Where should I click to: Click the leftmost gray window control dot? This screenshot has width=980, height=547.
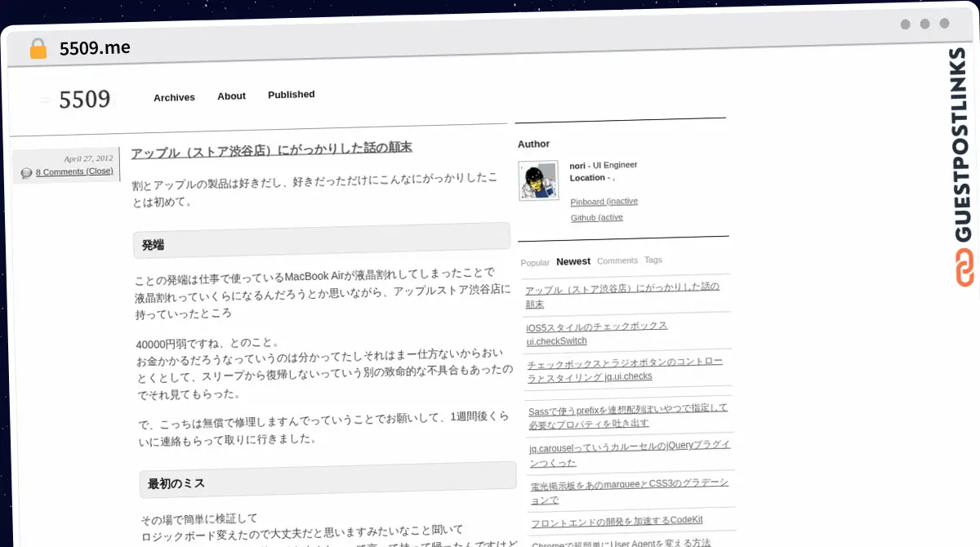click(905, 24)
